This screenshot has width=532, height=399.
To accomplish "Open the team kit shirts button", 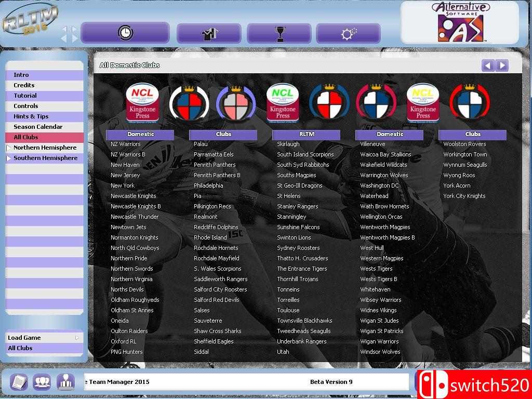I will coord(209,34).
